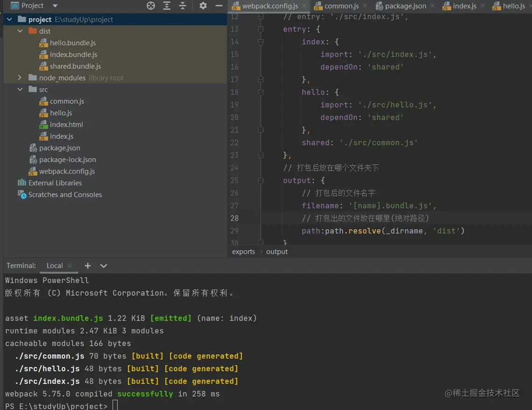Click the locate/select opened file target icon
This screenshot has width=532, height=410.
151,6
